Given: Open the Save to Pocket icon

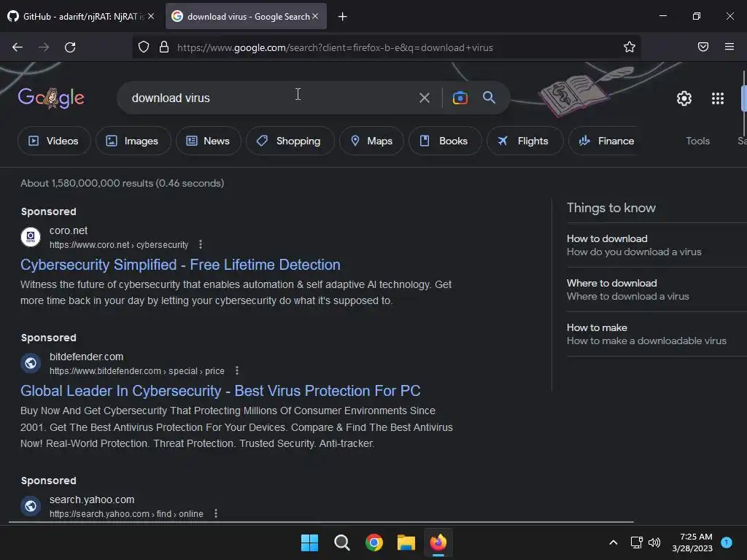Looking at the screenshot, I should tap(703, 47).
